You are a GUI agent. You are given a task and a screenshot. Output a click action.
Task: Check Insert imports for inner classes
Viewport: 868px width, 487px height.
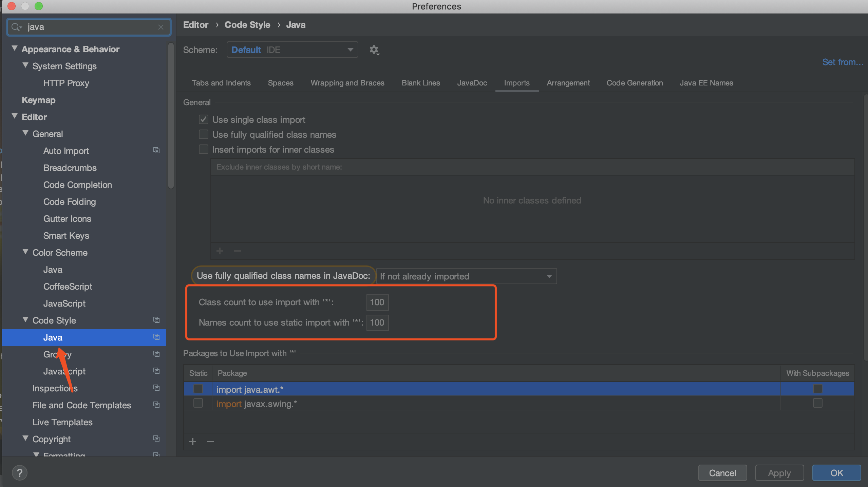(204, 149)
